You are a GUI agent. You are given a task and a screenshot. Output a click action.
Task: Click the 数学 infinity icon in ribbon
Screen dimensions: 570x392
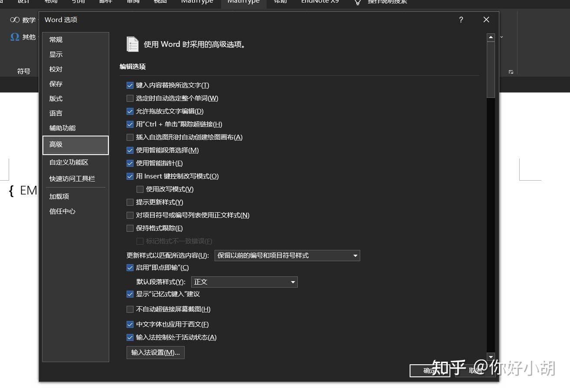click(x=15, y=20)
